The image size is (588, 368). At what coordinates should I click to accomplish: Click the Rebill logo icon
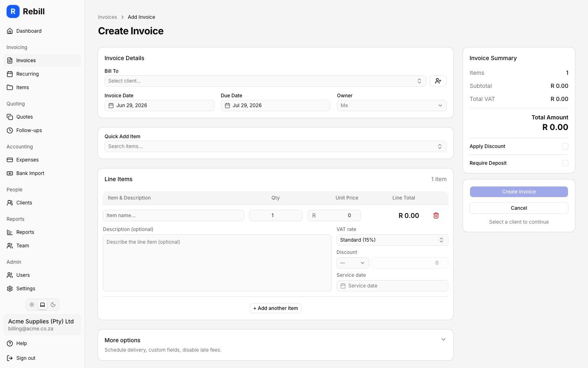click(x=13, y=11)
